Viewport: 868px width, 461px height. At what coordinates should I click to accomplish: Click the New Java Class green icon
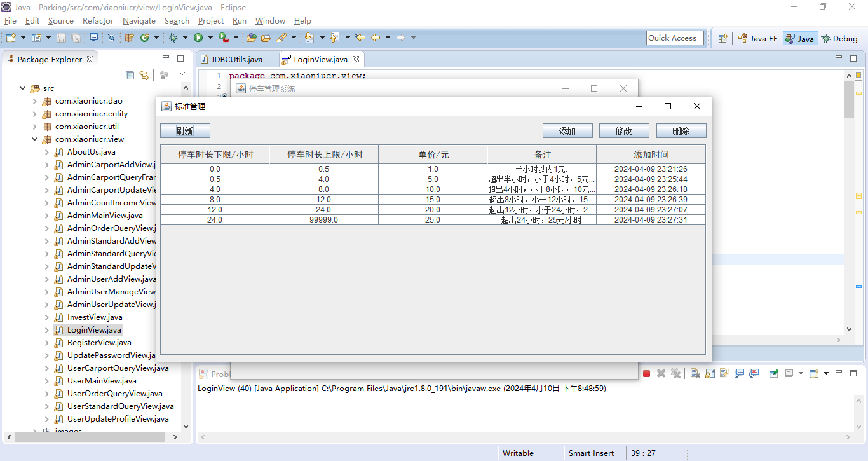pyautogui.click(x=144, y=38)
